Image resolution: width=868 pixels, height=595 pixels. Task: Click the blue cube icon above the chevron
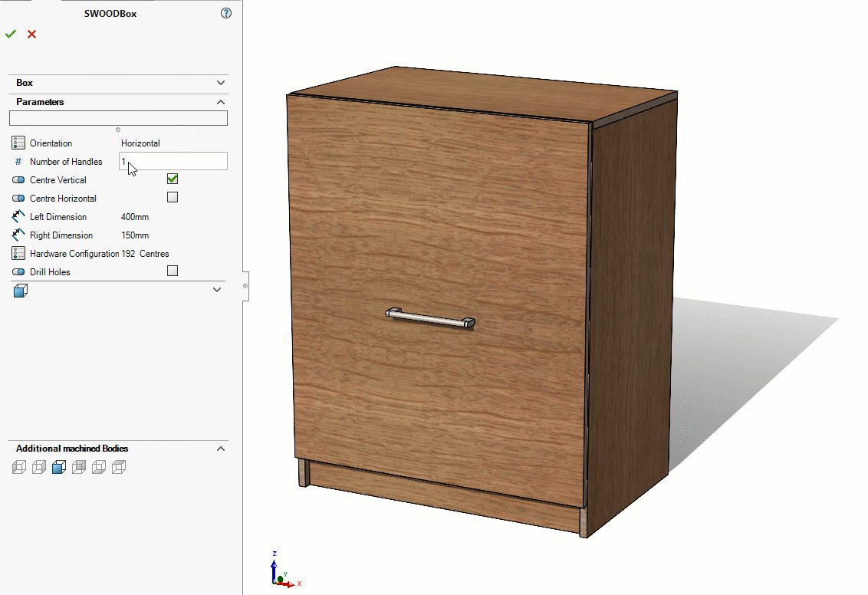[20, 291]
